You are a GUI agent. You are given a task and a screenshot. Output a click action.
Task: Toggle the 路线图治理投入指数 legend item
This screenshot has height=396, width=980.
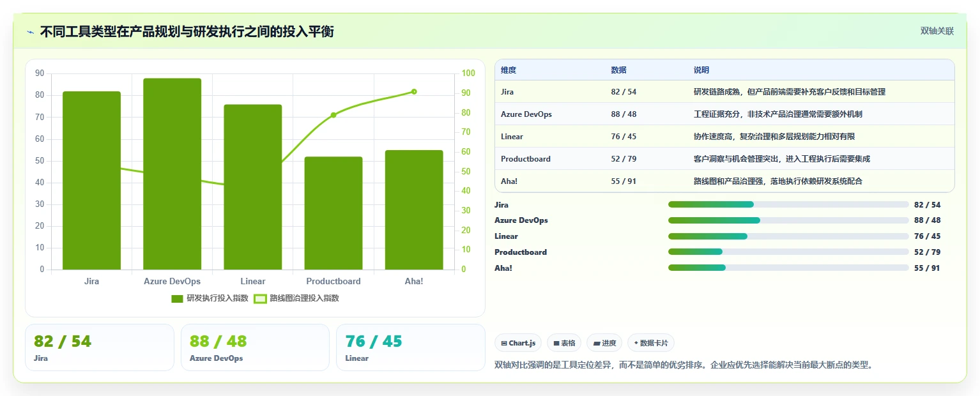(x=296, y=298)
